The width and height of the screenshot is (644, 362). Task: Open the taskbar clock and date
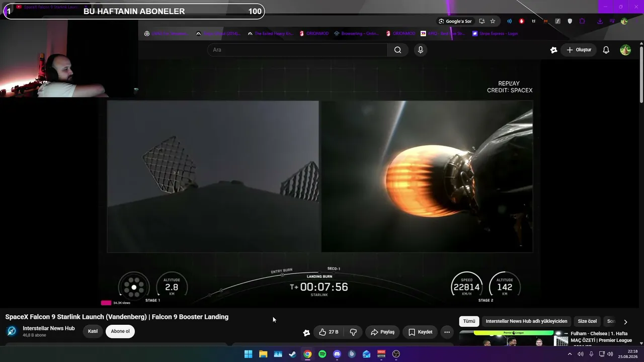tap(628, 354)
